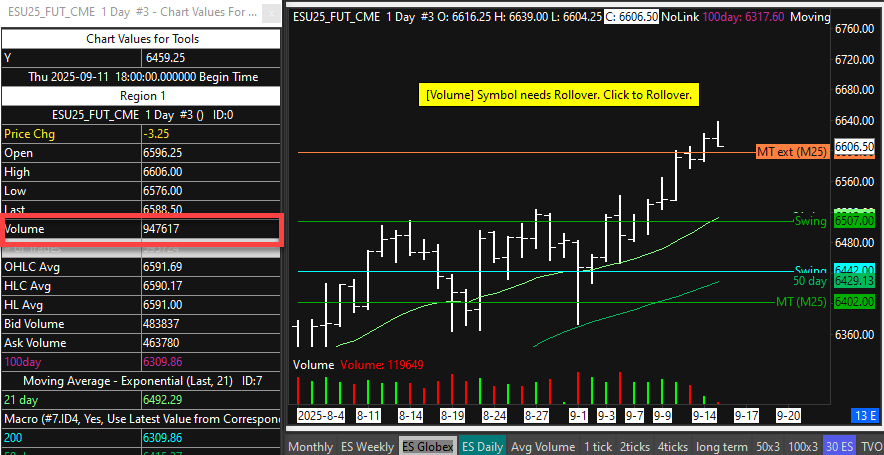Select the 1 tick chart tab
This screenshot has width=884, height=455.
tap(598, 447)
